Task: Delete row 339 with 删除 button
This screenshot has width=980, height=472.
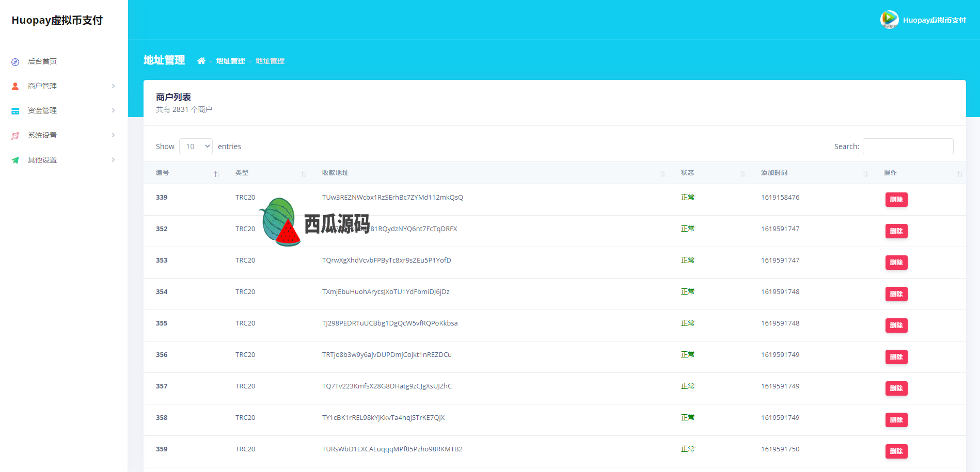Action: [x=896, y=200]
